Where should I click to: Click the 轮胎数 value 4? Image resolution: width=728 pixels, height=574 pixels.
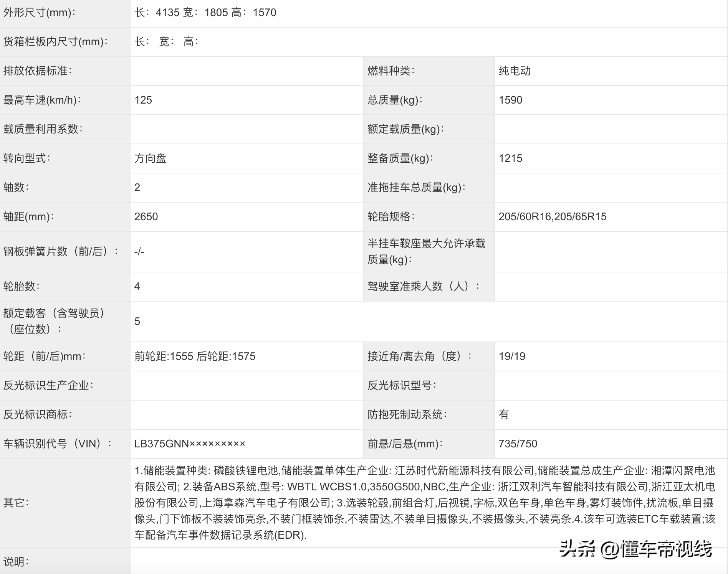coord(138,286)
